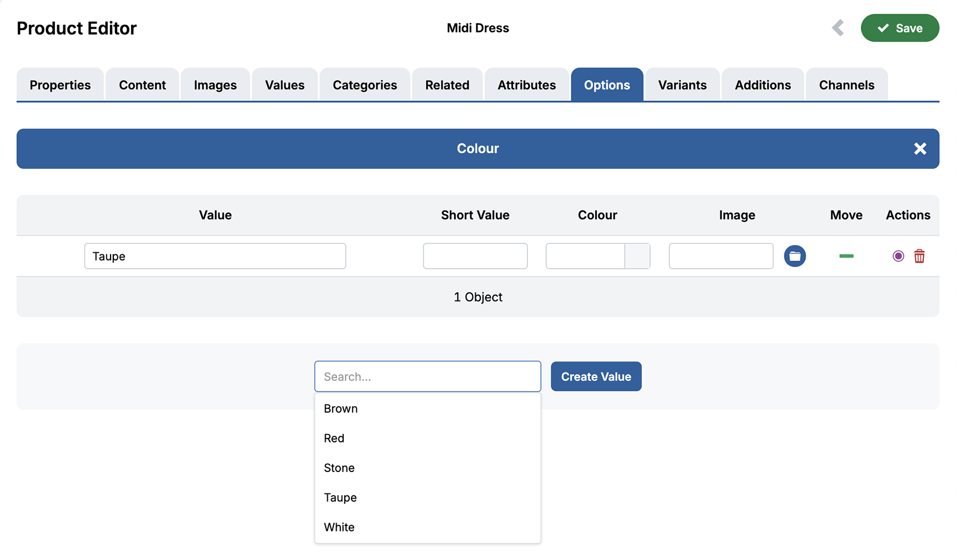Open the folder browser for the value image
Screen dimensions: 957x560
(795, 256)
